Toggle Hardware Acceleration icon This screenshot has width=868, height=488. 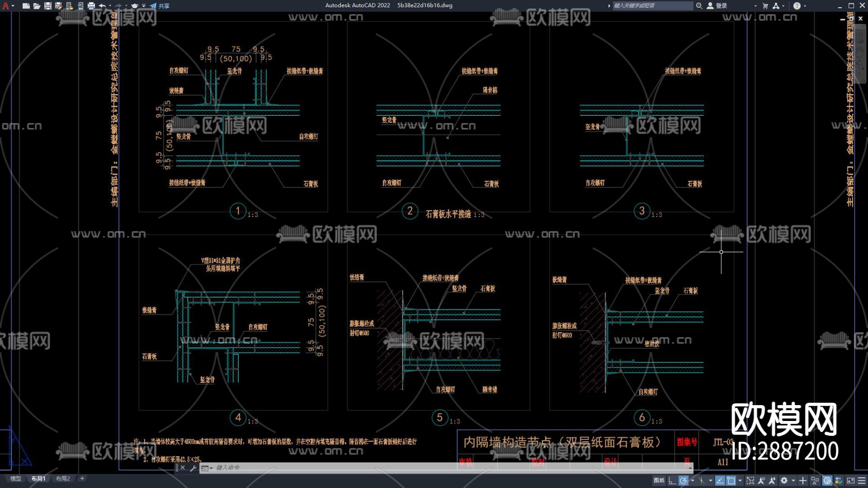coord(827,480)
